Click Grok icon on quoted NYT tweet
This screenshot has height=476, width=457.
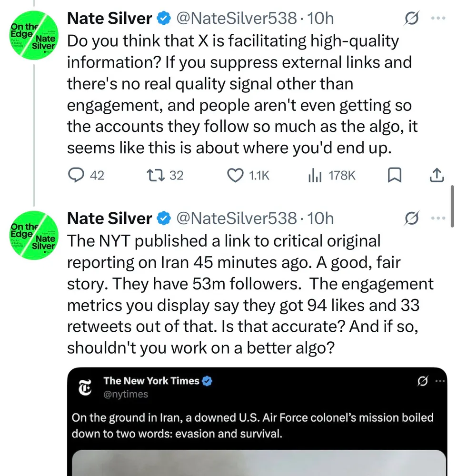pyautogui.click(x=420, y=381)
